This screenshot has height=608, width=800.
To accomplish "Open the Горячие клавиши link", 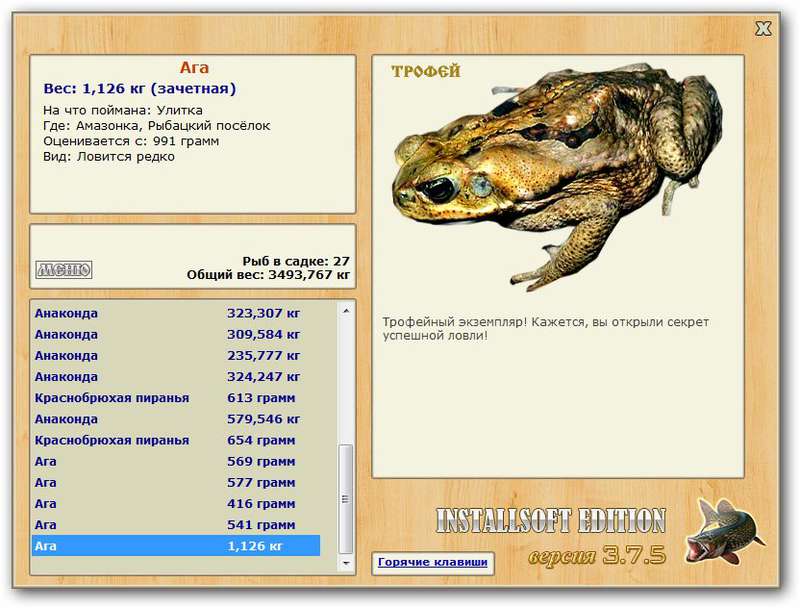I will coord(433,562).
